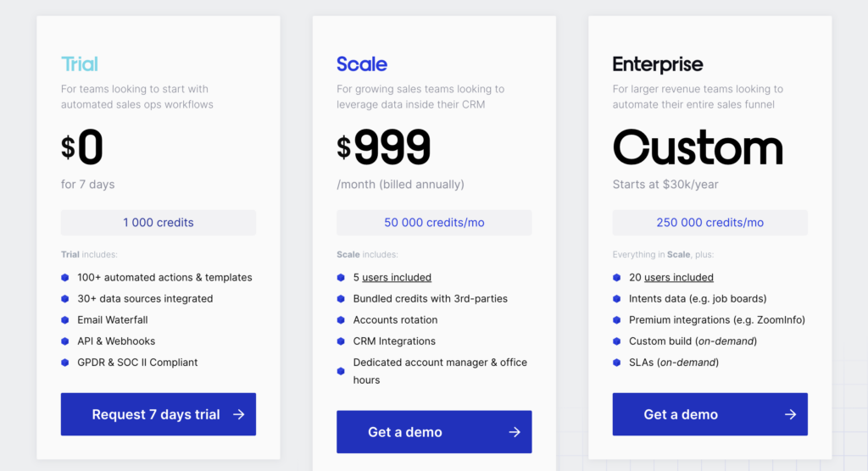Request the 7 days trial
The image size is (868, 471).
[159, 414]
